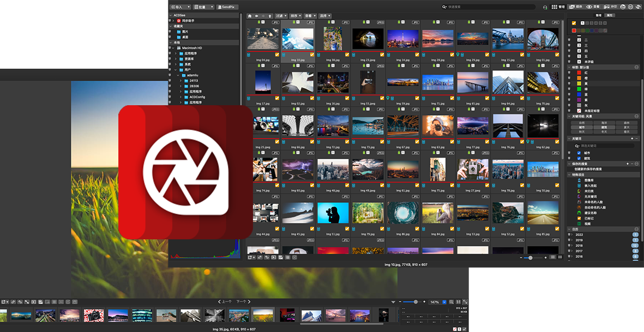Toggle the 城市 keyword checkbox
This screenshot has height=332, width=644.
coord(579,153)
